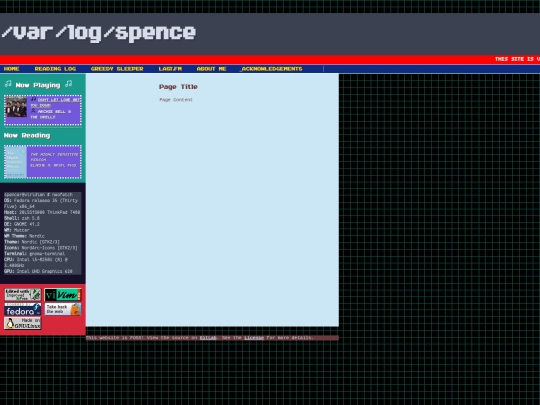Go to the Reading Log page

point(55,69)
